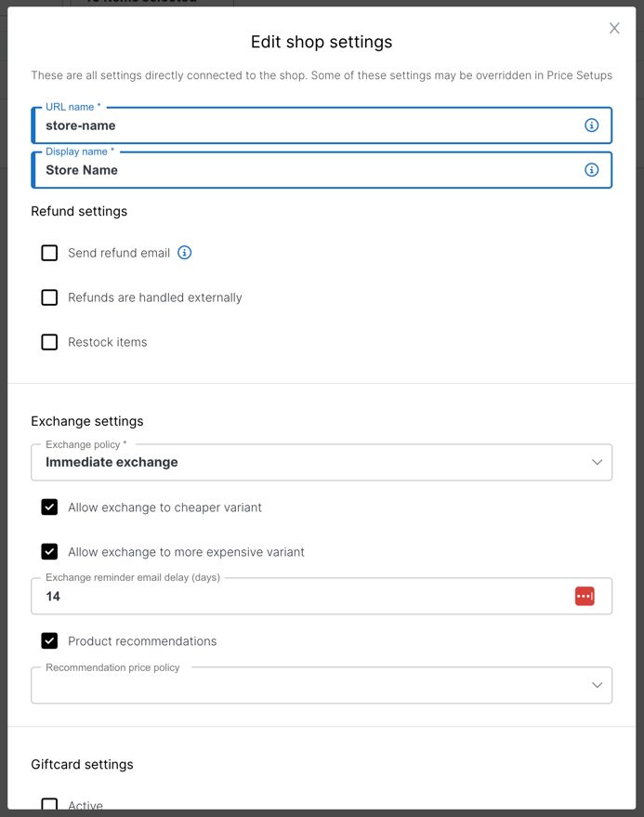
Task: Enable the Send refund email checkbox
Action: [x=49, y=253]
